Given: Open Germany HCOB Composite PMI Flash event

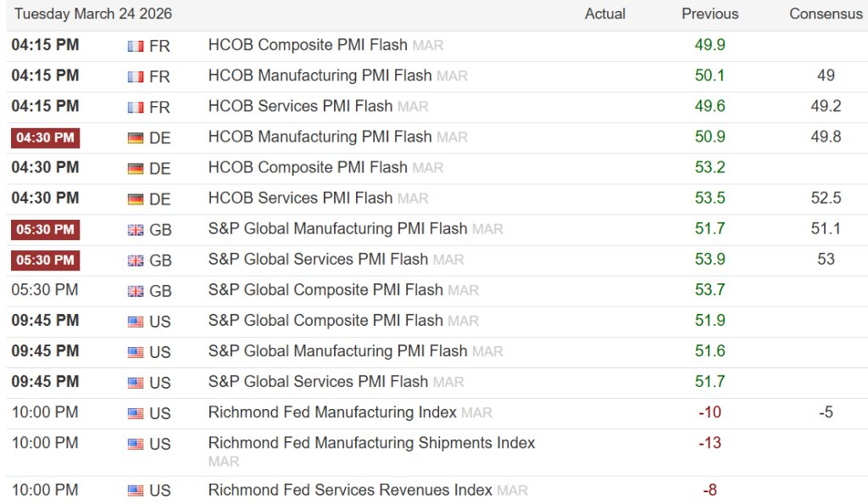Looking at the screenshot, I should [x=308, y=168].
